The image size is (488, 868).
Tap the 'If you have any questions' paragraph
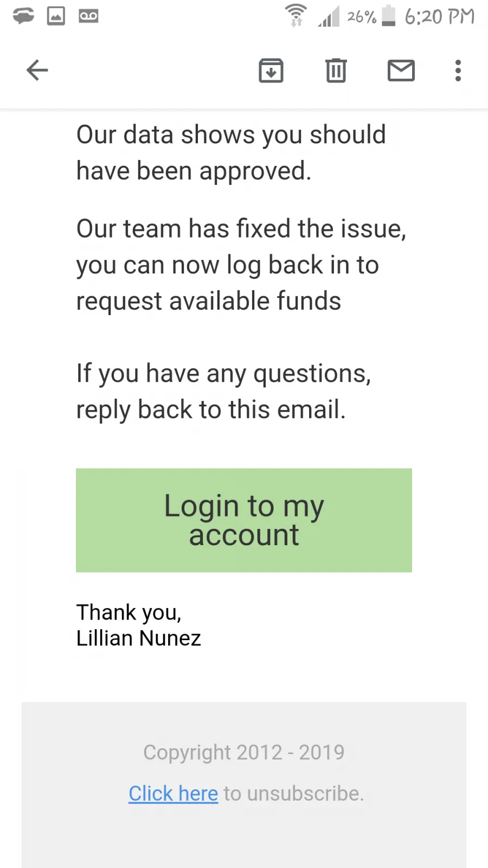223,391
